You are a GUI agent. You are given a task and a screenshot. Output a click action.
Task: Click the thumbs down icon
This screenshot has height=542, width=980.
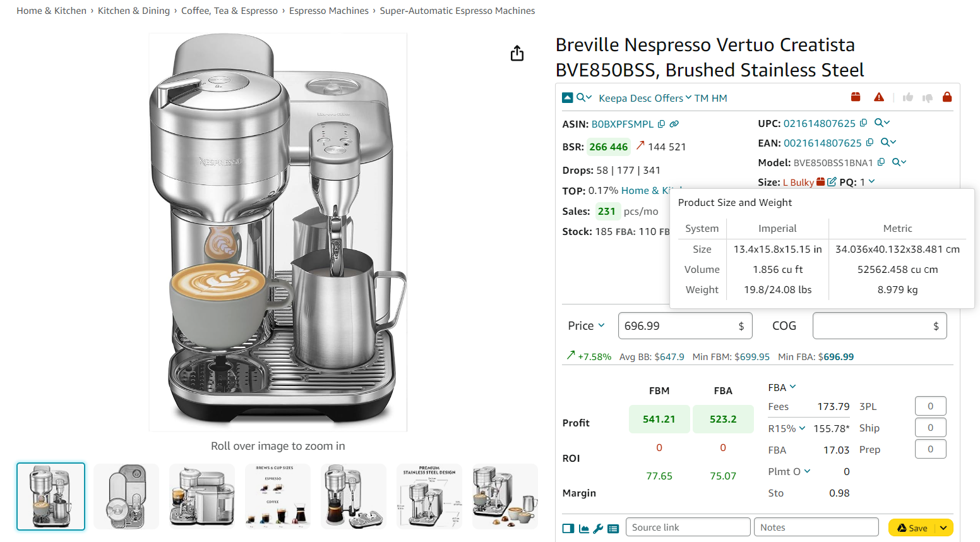coord(928,97)
